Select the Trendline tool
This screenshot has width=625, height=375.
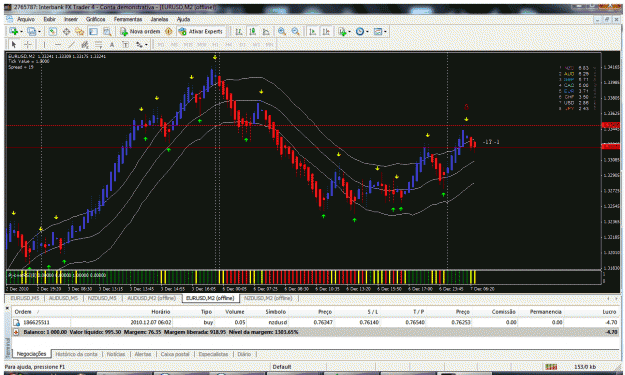point(71,44)
